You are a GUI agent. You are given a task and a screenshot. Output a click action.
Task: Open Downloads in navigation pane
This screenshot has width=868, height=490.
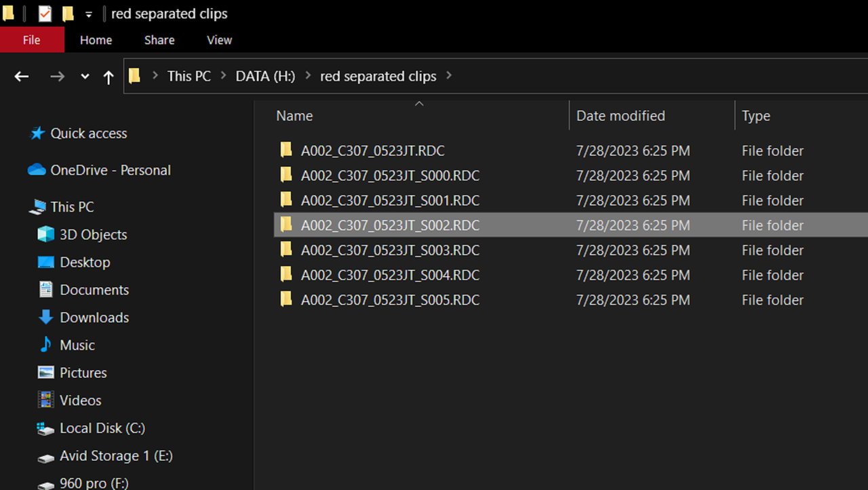tap(94, 318)
